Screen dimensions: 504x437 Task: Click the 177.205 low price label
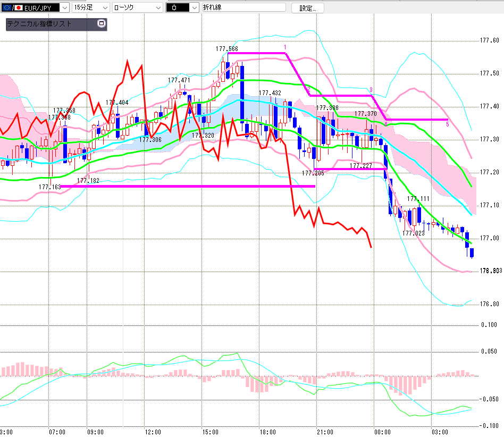[x=313, y=173]
